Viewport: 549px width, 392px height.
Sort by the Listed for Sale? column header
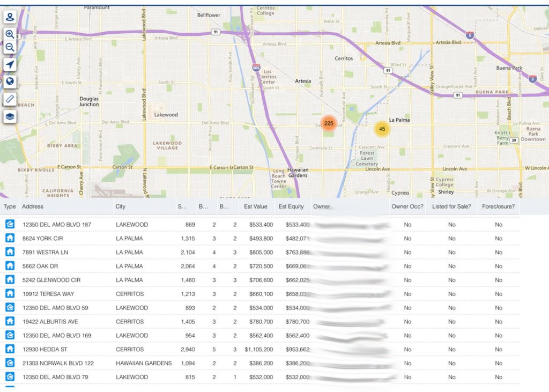(451, 206)
